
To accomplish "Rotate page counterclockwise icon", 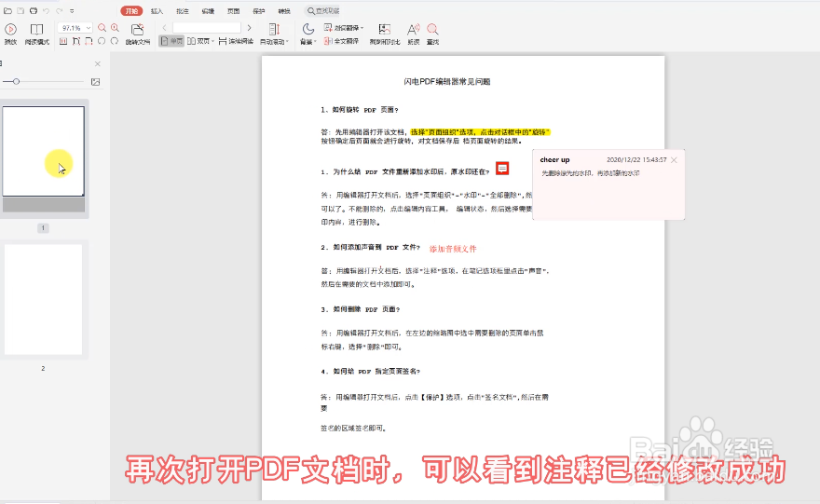I will (102, 41).
